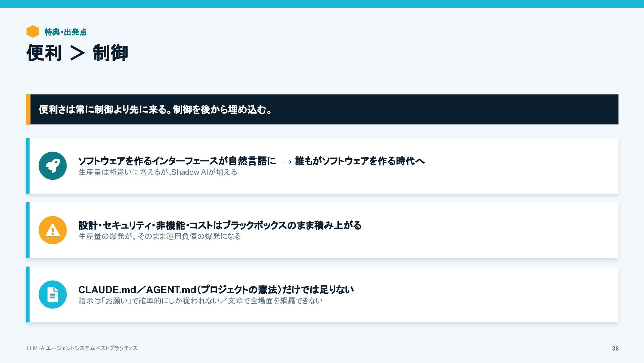Click the dark banner reading 便利さは常に制御より先に来る
This screenshot has width=644, height=363.
tap(322, 109)
